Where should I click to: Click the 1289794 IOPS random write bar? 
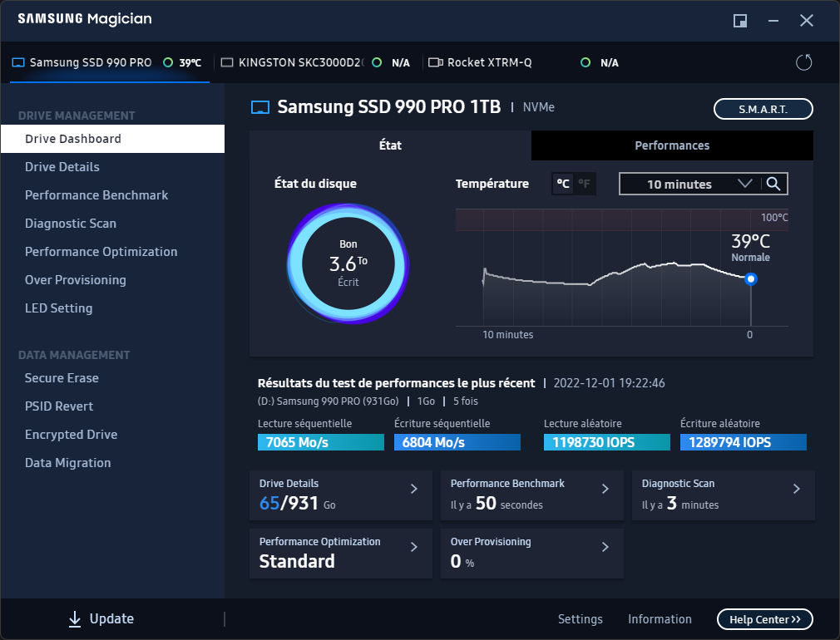pyautogui.click(x=743, y=442)
